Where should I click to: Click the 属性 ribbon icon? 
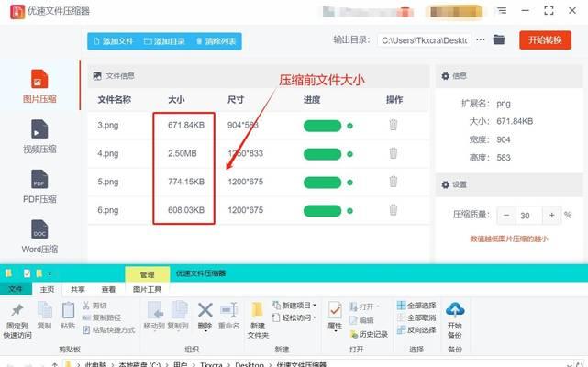(335, 311)
